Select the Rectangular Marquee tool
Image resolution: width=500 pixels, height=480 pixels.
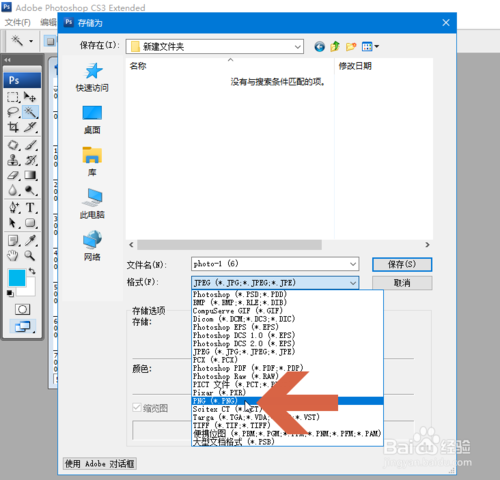tap(13, 97)
